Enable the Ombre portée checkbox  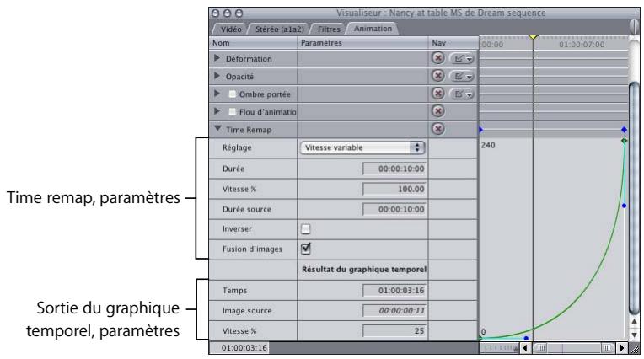coord(233,94)
